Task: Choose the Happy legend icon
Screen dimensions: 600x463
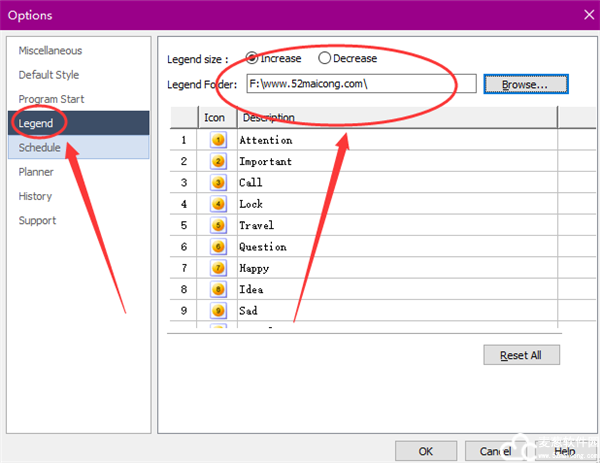Action: click(x=217, y=268)
